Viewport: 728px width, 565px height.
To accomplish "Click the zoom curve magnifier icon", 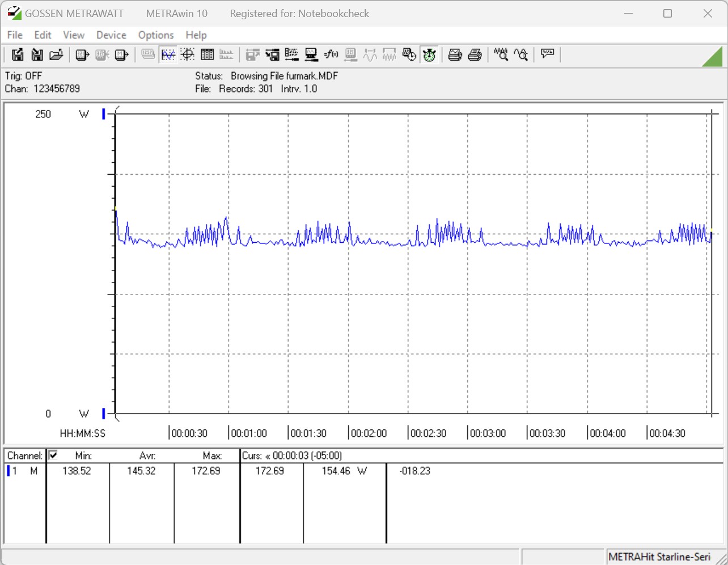I will point(520,54).
